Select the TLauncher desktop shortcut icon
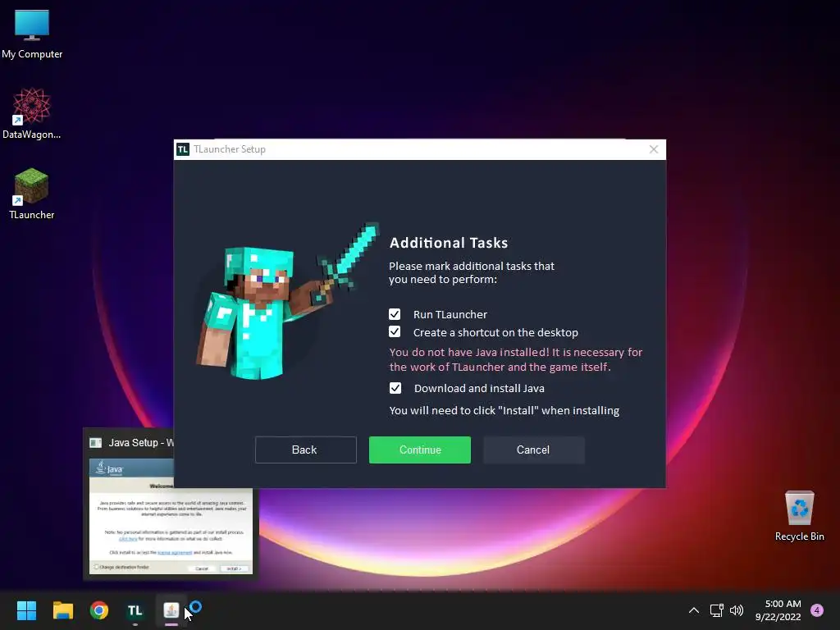Screen dimensions: 840x630 [x=32, y=194]
